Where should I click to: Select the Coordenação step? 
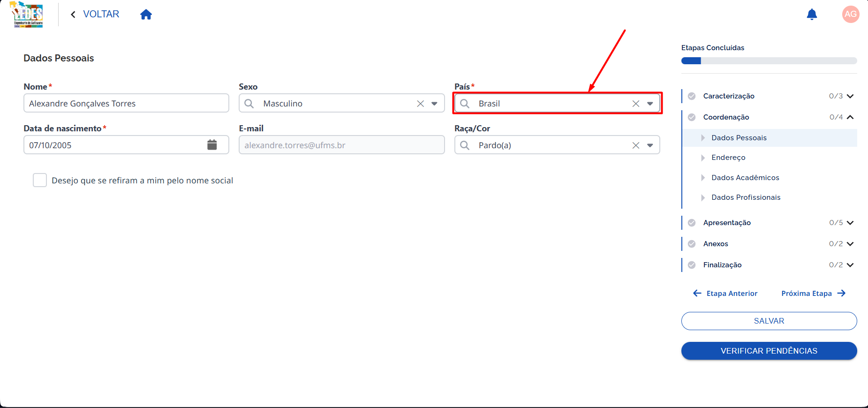click(x=726, y=117)
